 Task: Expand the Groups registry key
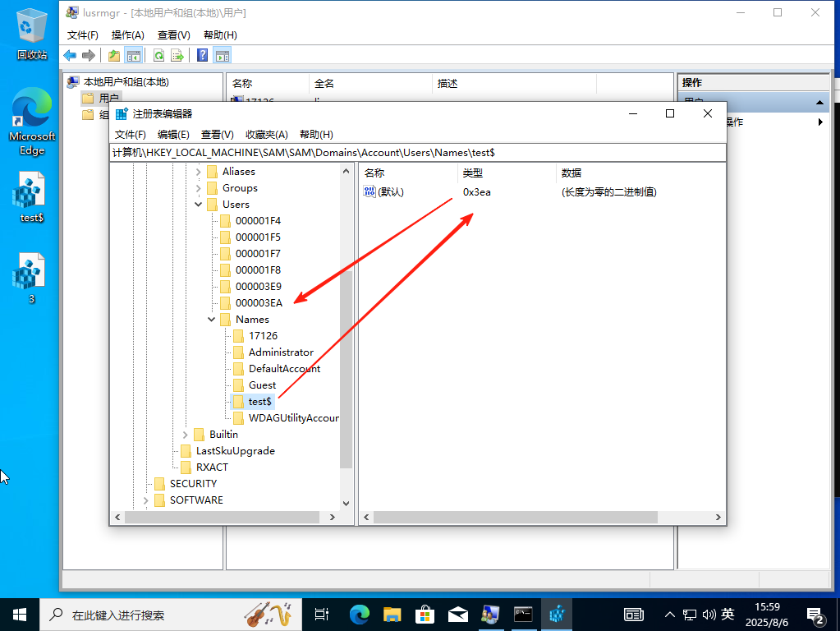198,188
